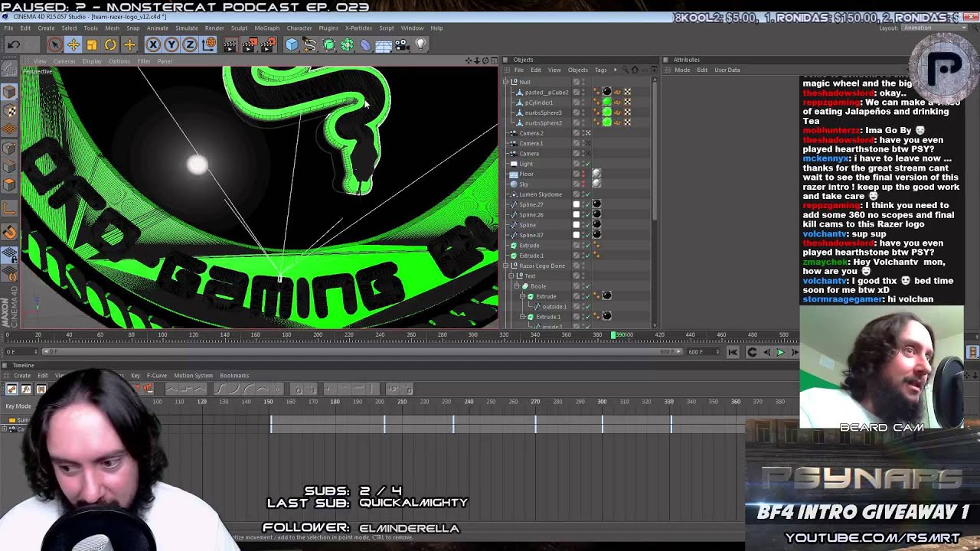Add a Camera object icon

pos(403,45)
